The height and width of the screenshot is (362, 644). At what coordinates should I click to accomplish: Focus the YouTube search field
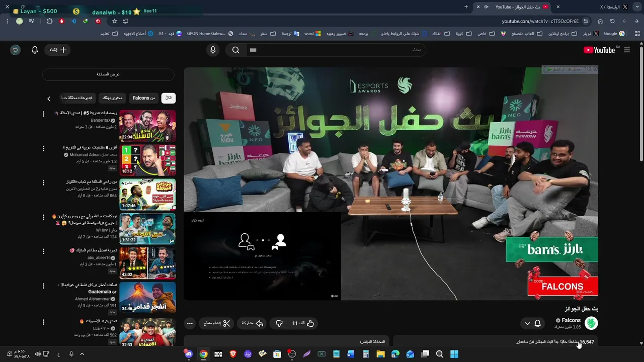pos(336,50)
